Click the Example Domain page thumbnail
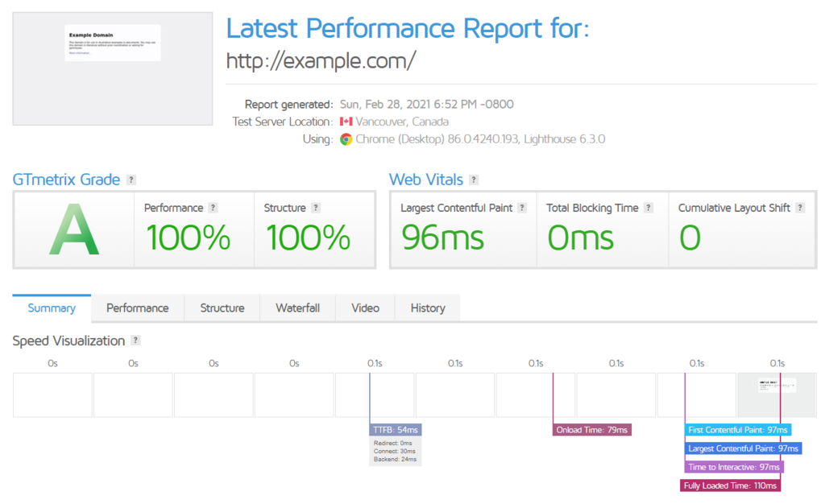 point(112,68)
